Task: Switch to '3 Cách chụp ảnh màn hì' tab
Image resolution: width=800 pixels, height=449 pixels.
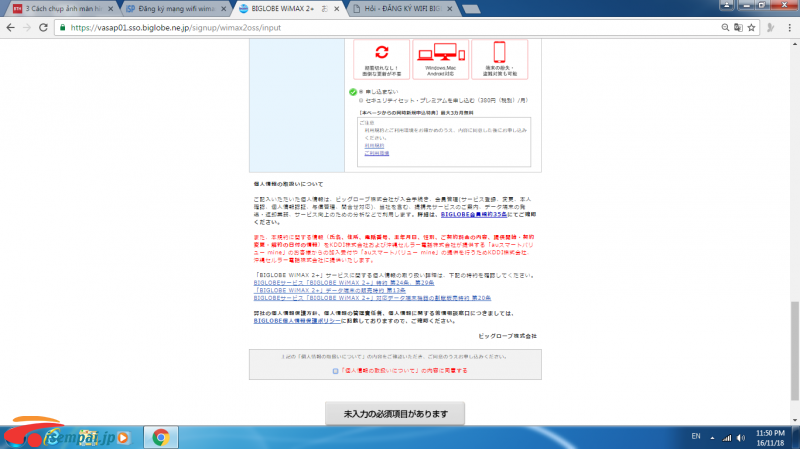Action: click(x=59, y=9)
